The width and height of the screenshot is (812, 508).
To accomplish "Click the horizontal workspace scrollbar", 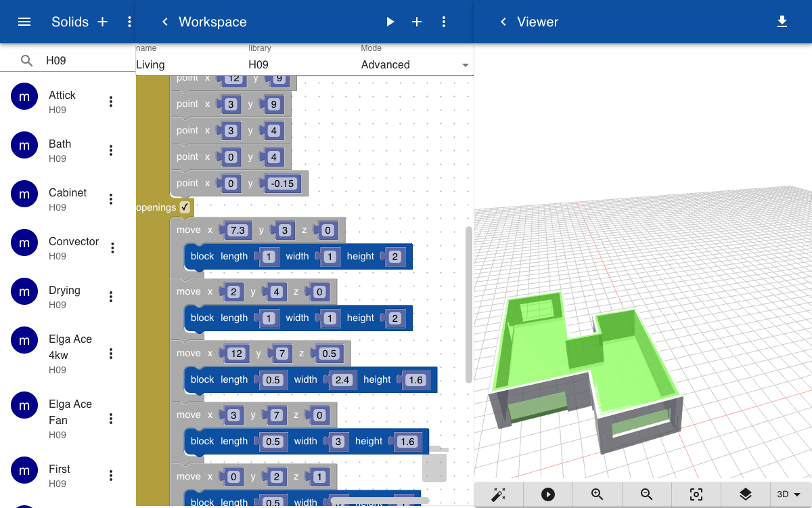I will pyautogui.click(x=380, y=501).
